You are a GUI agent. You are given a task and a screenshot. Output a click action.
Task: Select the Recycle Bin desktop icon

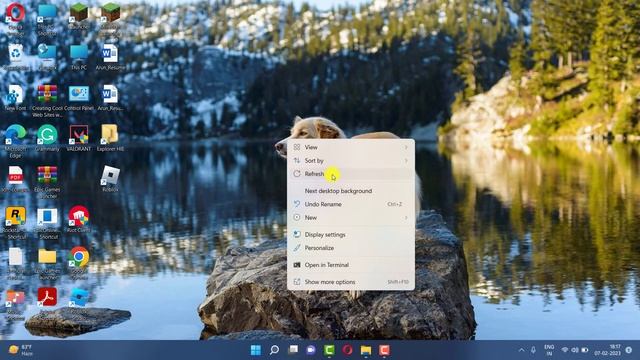tap(16, 56)
